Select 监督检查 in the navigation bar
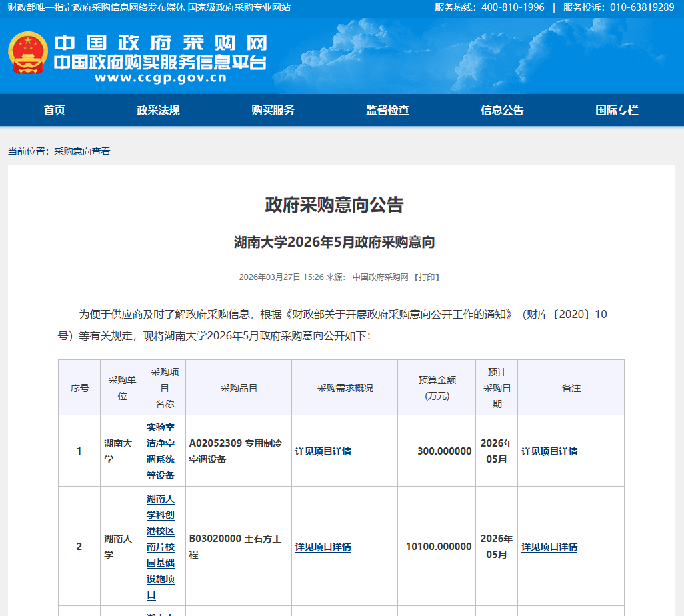The width and height of the screenshot is (684, 616). coord(388,110)
